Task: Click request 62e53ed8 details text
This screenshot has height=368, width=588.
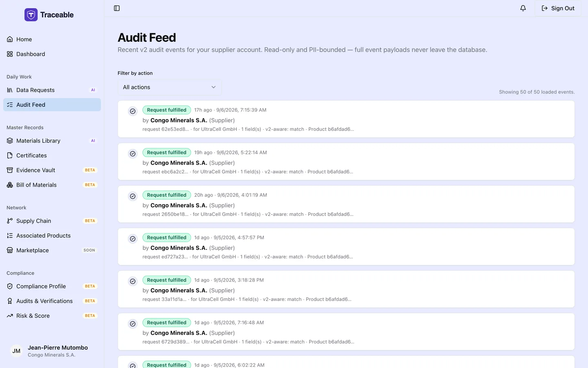Action: tap(248, 129)
